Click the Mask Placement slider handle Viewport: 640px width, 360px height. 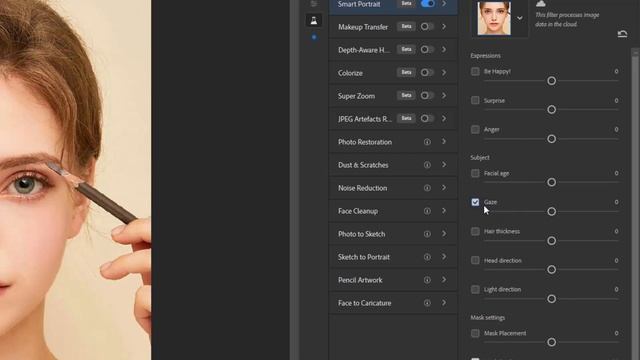click(551, 342)
